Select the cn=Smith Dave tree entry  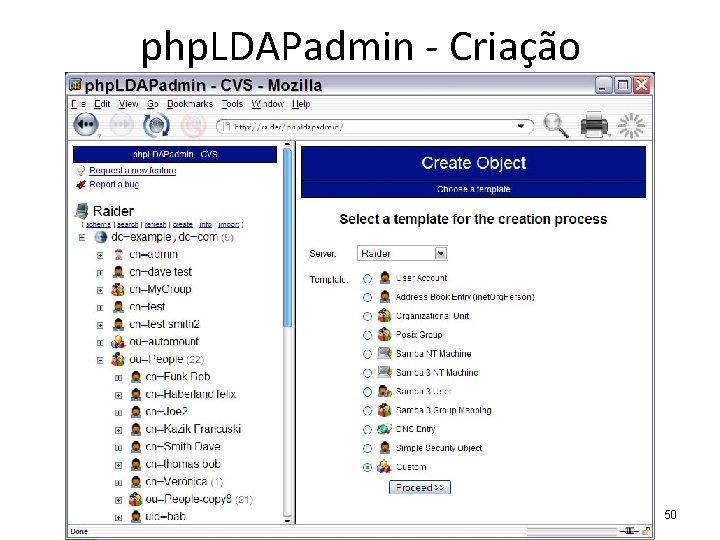click(183, 446)
